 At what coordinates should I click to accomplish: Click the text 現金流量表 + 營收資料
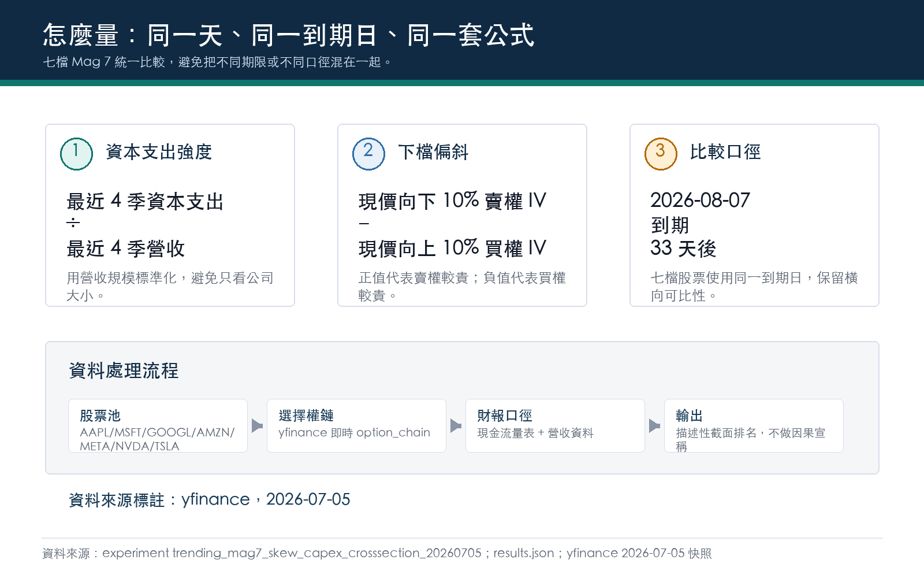click(x=535, y=433)
